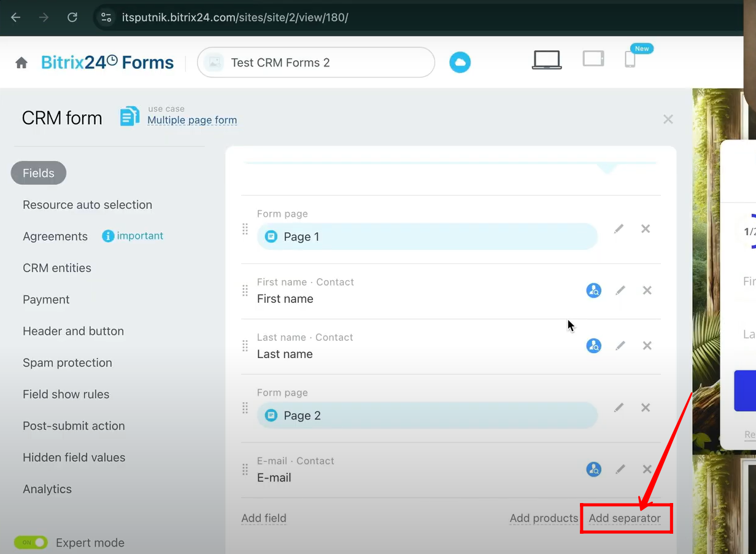
Task: Click First name field label
Action: pyautogui.click(x=285, y=299)
